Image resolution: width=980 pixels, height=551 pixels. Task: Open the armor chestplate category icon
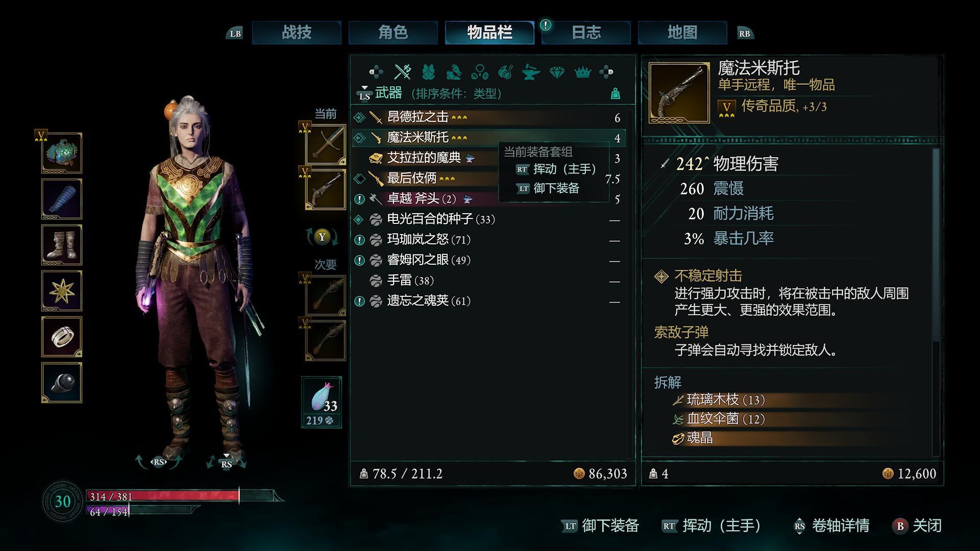click(x=428, y=72)
